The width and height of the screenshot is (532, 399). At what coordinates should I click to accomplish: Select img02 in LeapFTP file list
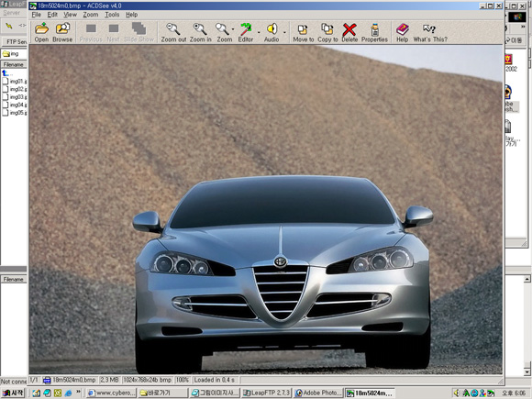(x=15, y=89)
